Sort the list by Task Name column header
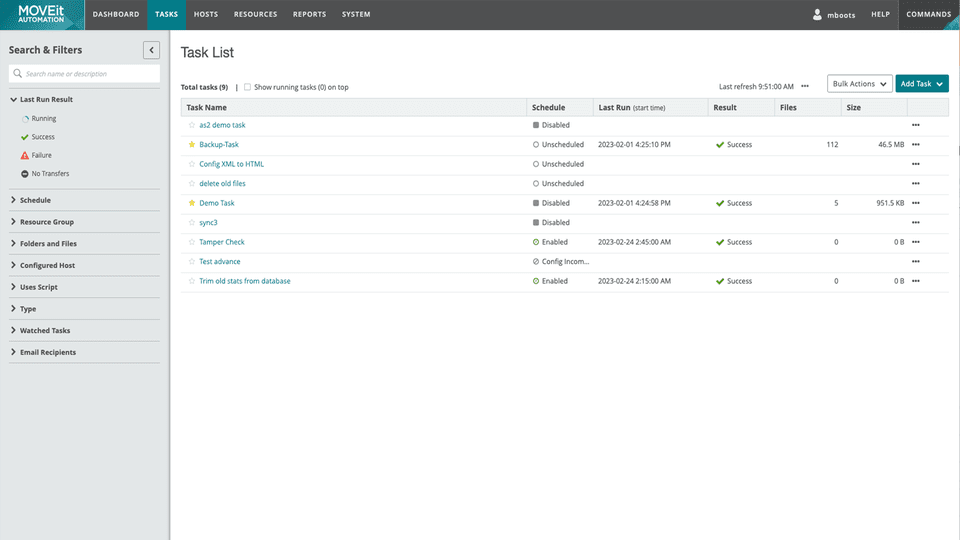The width and height of the screenshot is (960, 540). 207,107
